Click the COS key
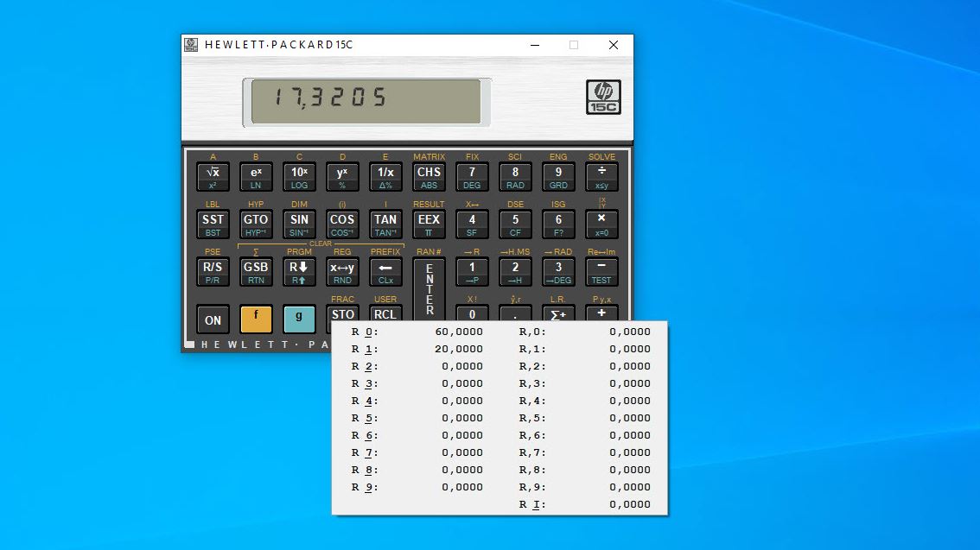The image size is (980, 550). point(342,224)
